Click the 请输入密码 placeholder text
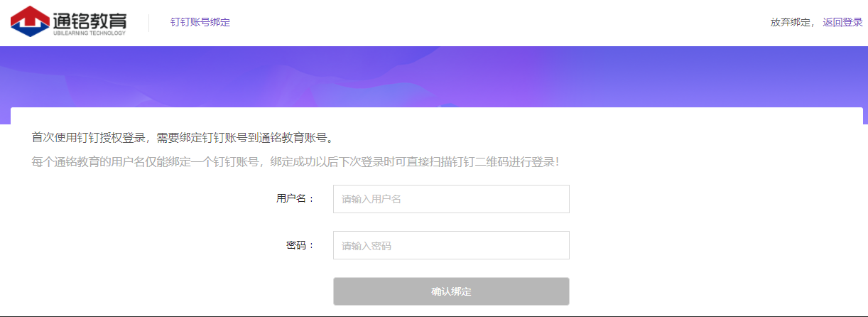The width and height of the screenshot is (868, 317). point(367,246)
